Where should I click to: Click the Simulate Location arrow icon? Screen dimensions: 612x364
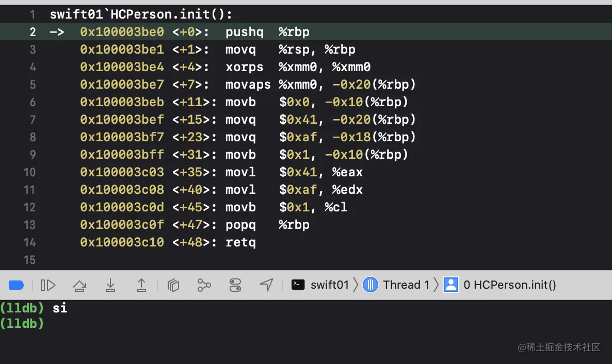[x=266, y=285]
